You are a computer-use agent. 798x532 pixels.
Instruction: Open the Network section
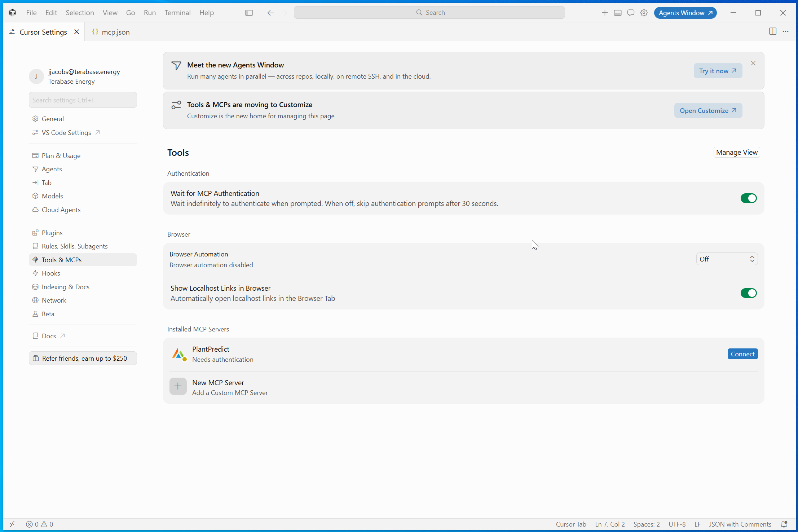pos(83,300)
